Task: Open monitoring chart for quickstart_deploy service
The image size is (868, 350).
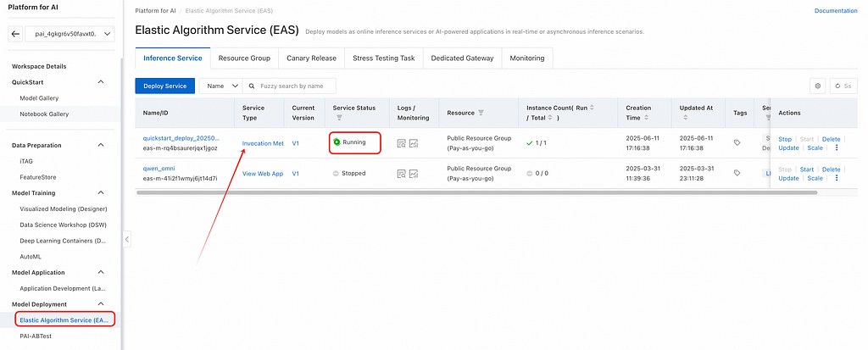Action: coord(414,143)
